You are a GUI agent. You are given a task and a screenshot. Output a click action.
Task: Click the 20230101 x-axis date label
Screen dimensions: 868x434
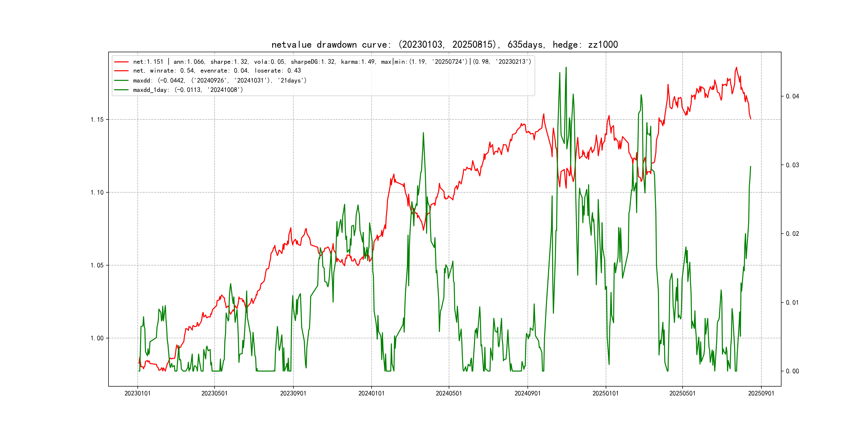(137, 394)
